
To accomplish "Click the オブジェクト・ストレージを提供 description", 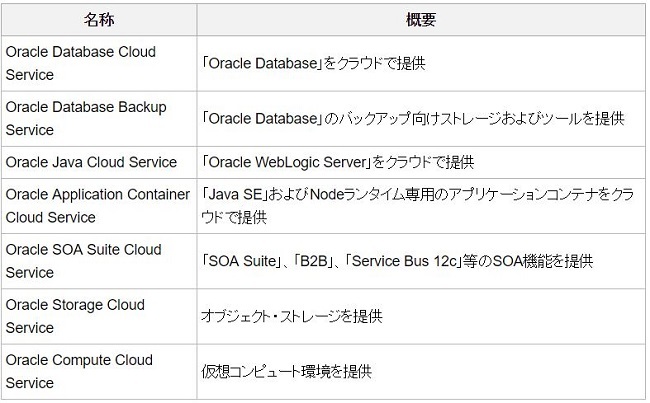I will 292,316.
